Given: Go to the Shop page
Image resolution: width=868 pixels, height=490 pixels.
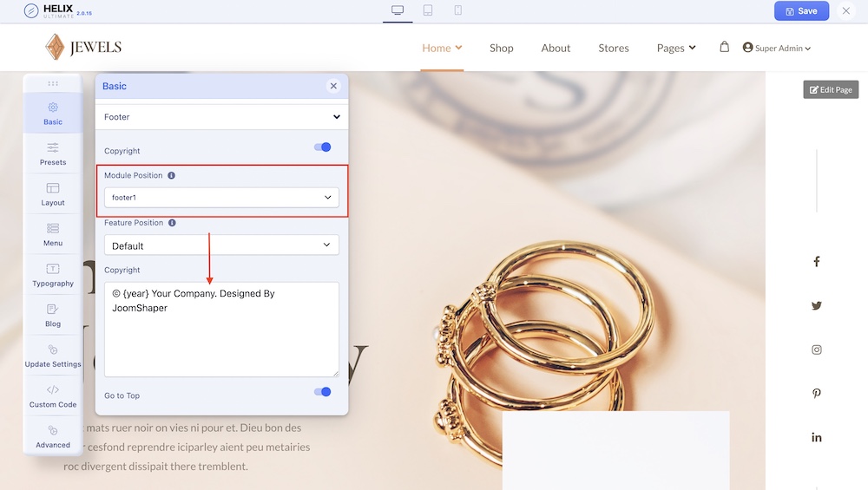Looking at the screenshot, I should (502, 48).
